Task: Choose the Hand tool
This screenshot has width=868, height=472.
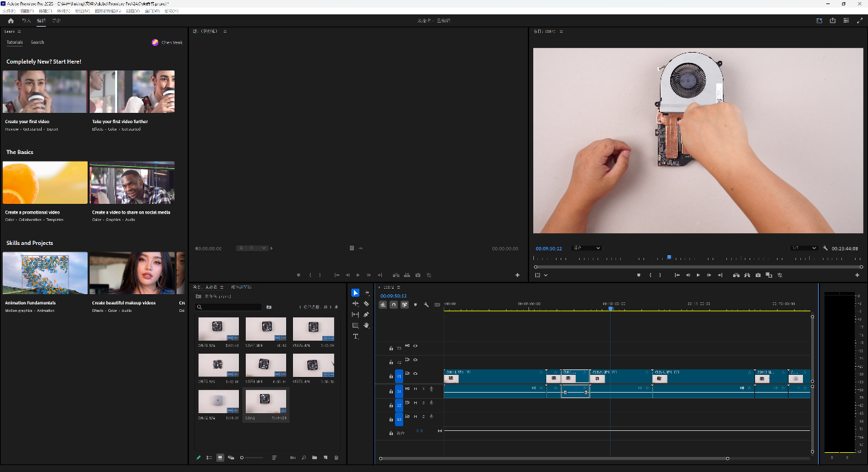Action: (367, 326)
